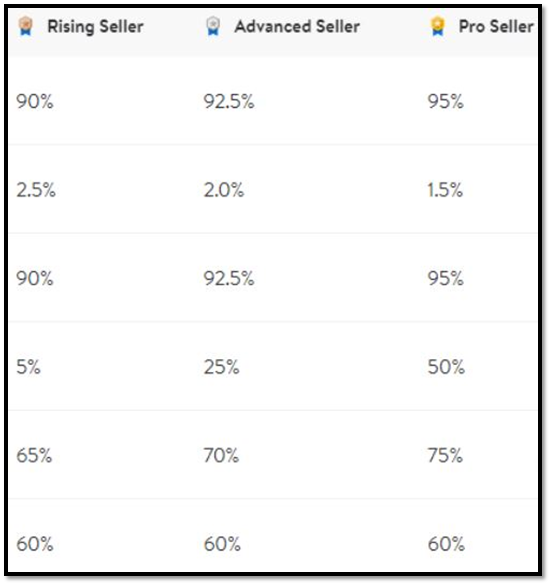Click the bronze Rising Seller badge icon

coord(26,26)
